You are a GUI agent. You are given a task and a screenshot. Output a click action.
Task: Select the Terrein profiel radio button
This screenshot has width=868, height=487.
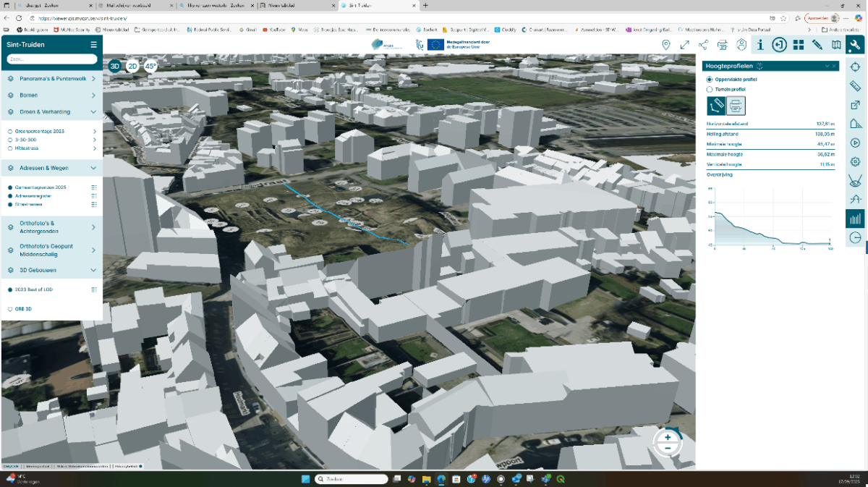point(709,90)
